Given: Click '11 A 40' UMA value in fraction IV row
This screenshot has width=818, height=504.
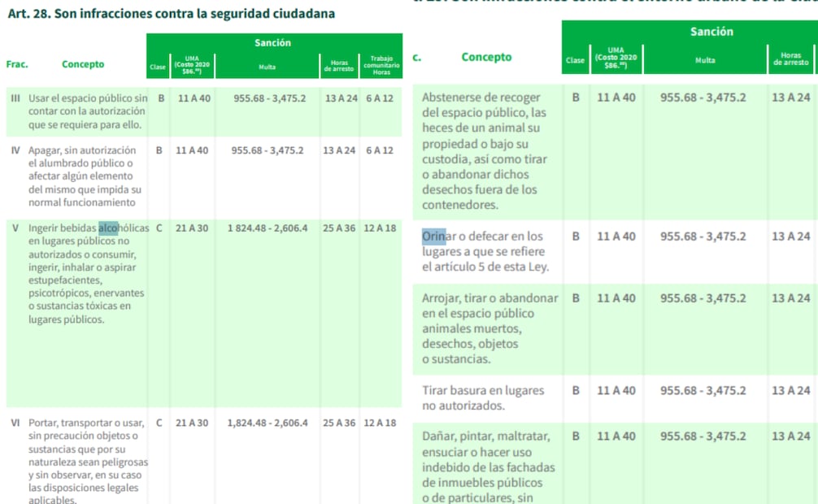Looking at the screenshot, I should [192, 150].
